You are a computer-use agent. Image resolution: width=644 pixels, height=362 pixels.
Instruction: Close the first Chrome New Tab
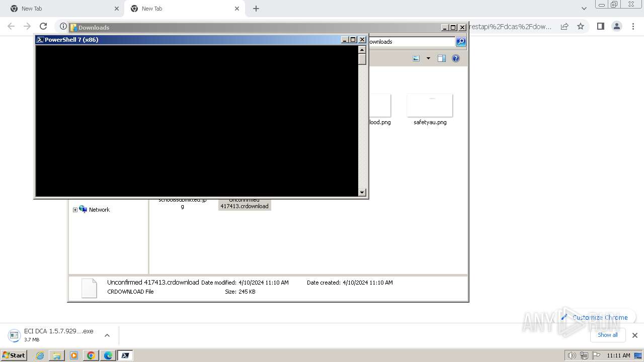click(117, 9)
